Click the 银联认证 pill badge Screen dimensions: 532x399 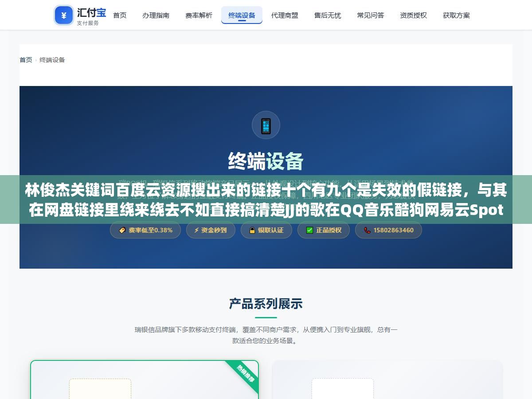(266, 230)
